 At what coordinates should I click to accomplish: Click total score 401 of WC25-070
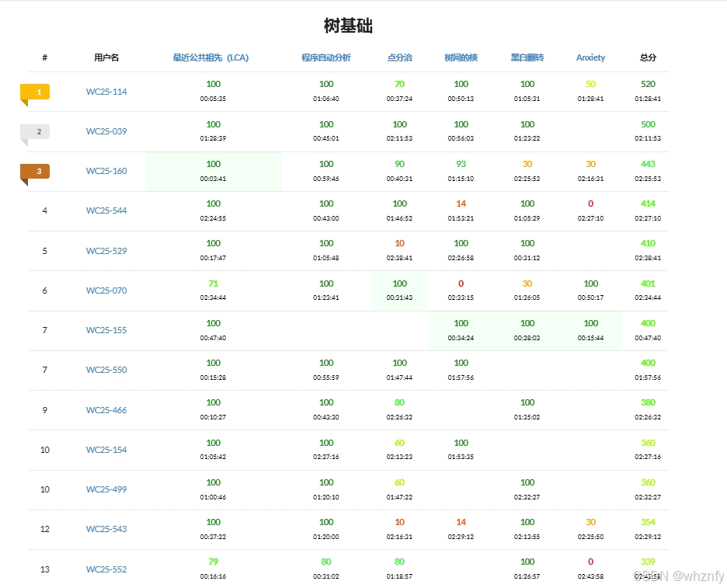648,284
